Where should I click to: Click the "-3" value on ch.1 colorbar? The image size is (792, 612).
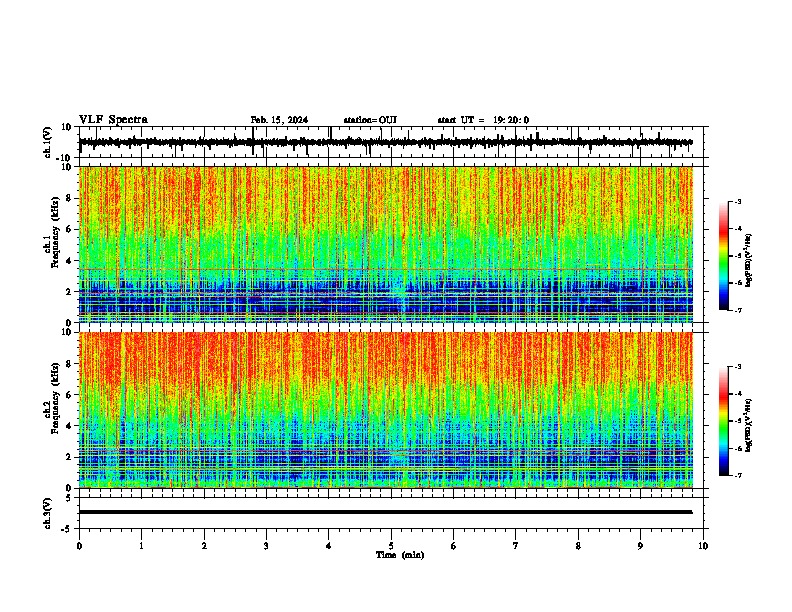pyautogui.click(x=737, y=201)
